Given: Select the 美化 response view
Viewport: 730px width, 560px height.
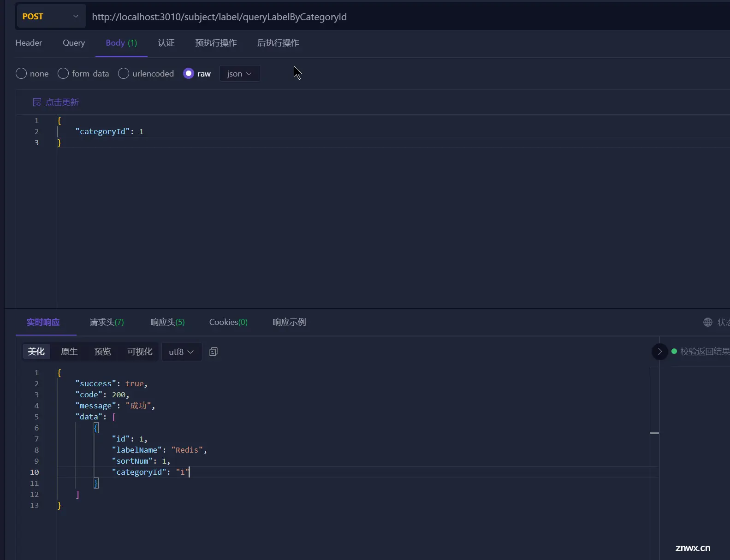Looking at the screenshot, I should pyautogui.click(x=36, y=352).
